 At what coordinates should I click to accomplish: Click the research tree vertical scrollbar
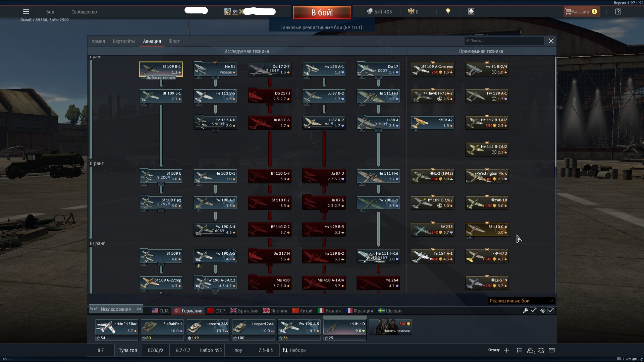tap(555, 112)
